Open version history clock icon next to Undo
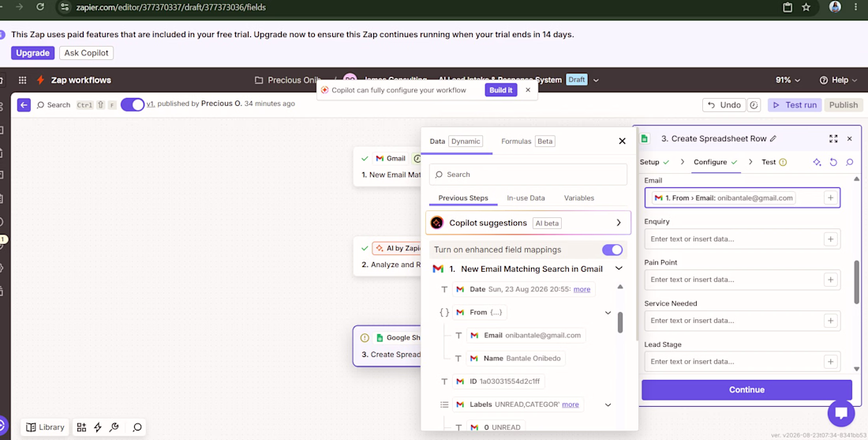Viewport: 868px width, 440px height. [x=754, y=105]
